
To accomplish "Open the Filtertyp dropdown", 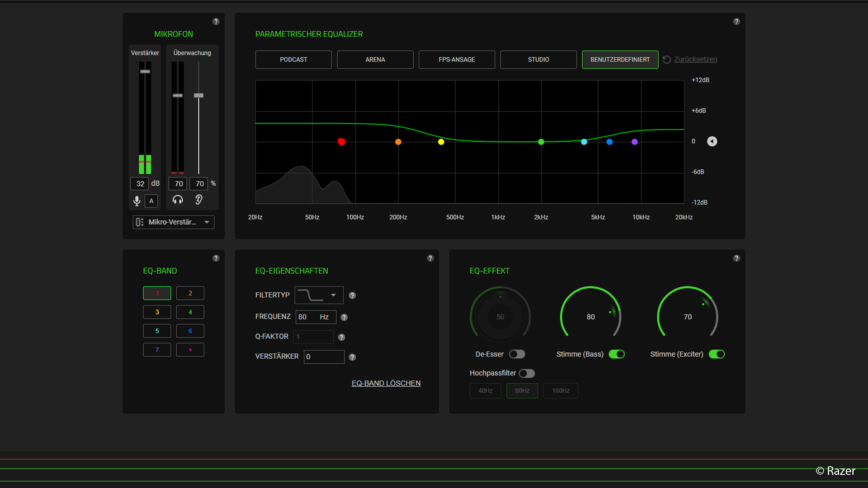I will click(319, 296).
